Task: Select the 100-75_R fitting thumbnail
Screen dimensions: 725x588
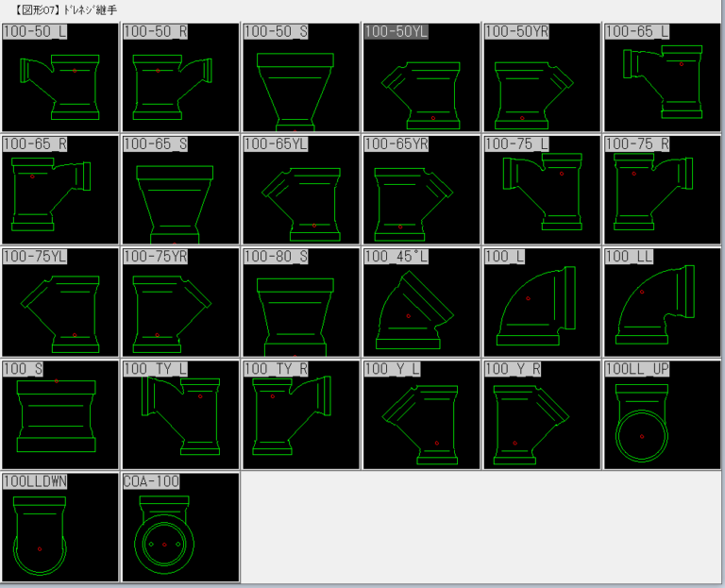Action: click(x=663, y=190)
